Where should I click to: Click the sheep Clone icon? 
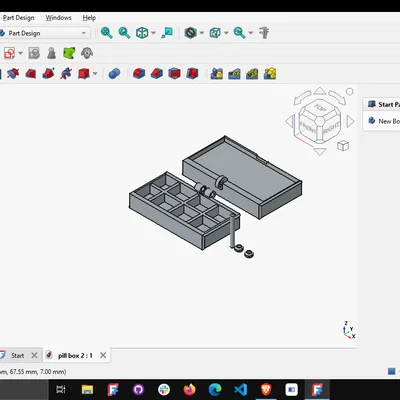point(87,53)
